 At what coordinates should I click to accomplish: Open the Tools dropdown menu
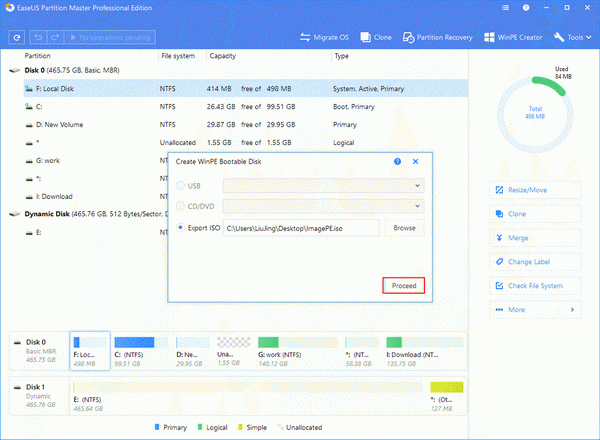574,38
